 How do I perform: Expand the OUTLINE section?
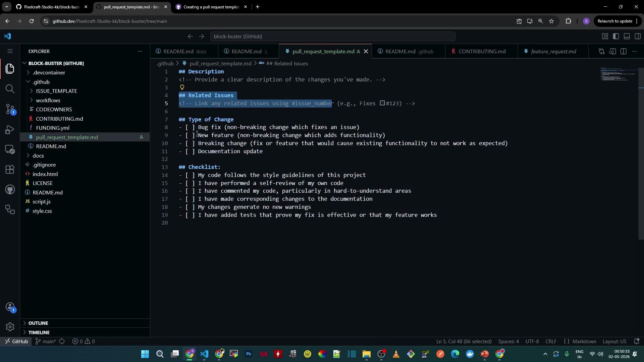(x=86, y=323)
